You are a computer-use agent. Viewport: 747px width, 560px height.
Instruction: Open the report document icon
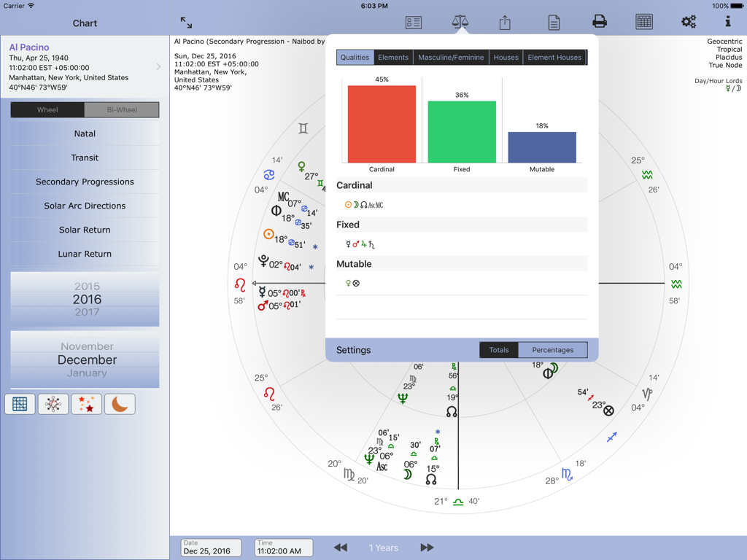click(x=554, y=22)
